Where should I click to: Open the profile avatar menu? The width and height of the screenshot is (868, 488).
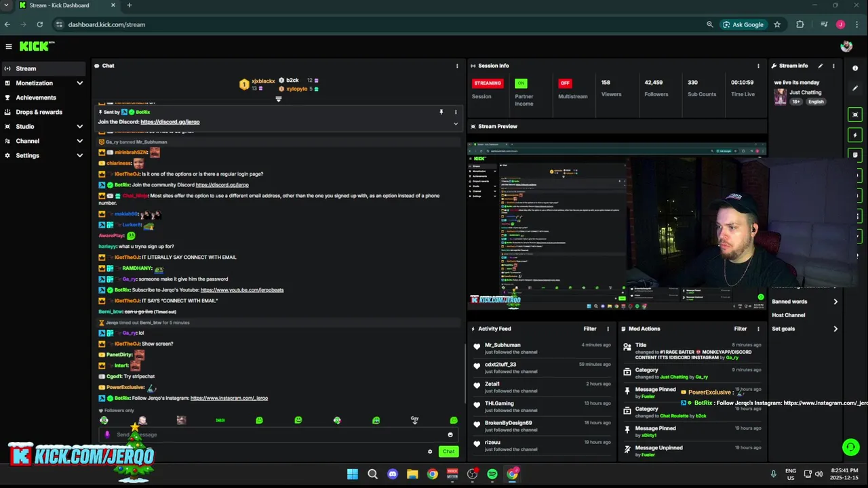[x=846, y=46]
